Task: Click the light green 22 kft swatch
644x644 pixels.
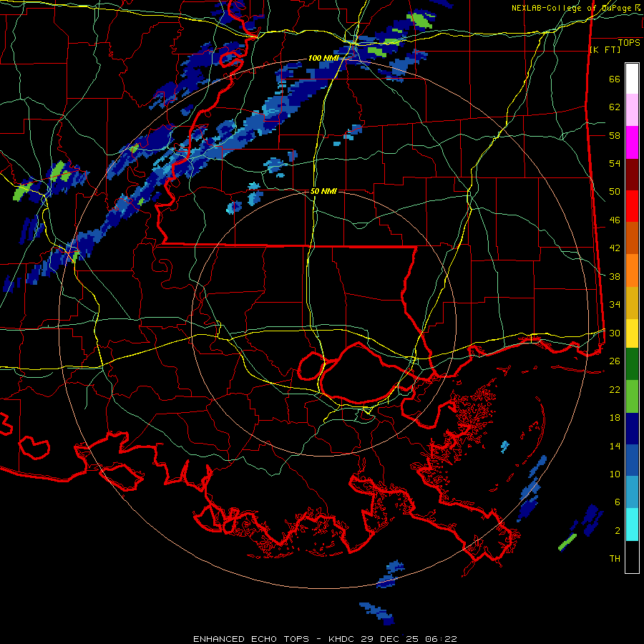Action: (x=632, y=396)
